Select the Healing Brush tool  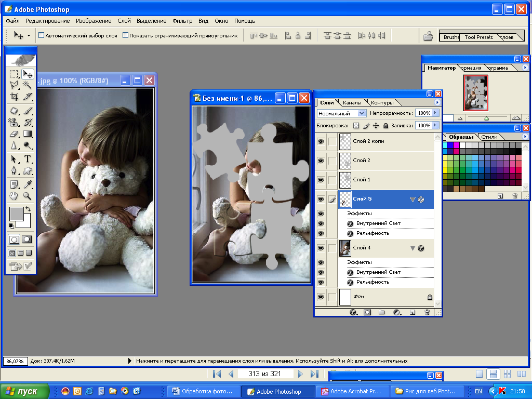click(14, 111)
